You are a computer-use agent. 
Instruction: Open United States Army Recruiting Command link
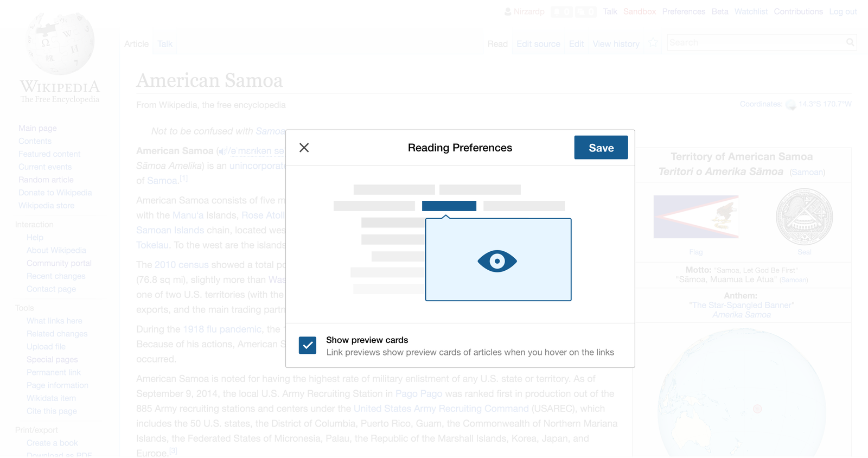pyautogui.click(x=441, y=409)
